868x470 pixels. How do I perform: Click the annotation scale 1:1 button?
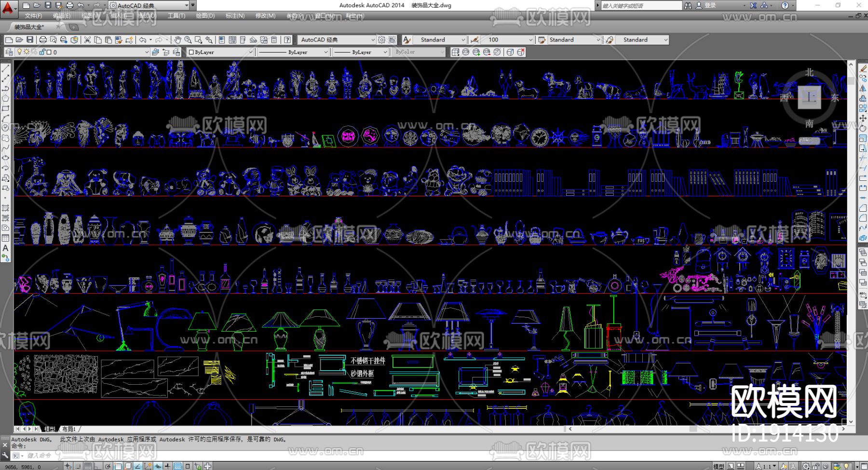point(767,466)
